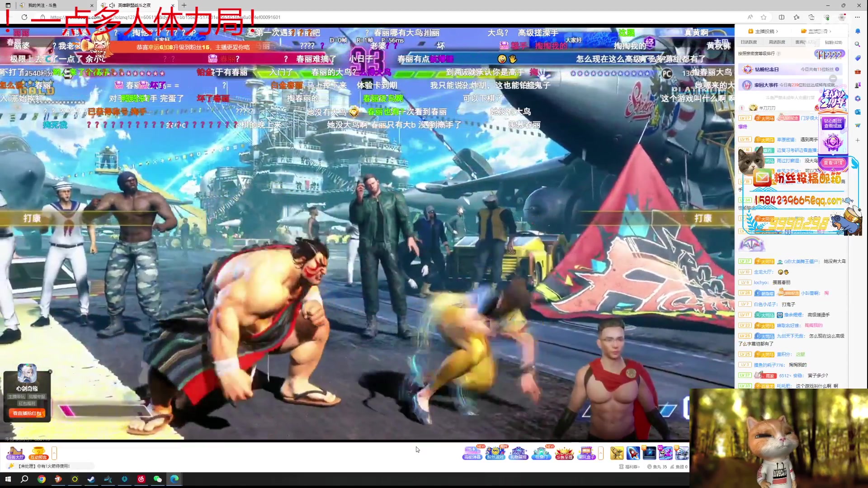Click the help icon beside 按照亲密度等级排行
Screen dimensions: 868x488
[x=779, y=53]
